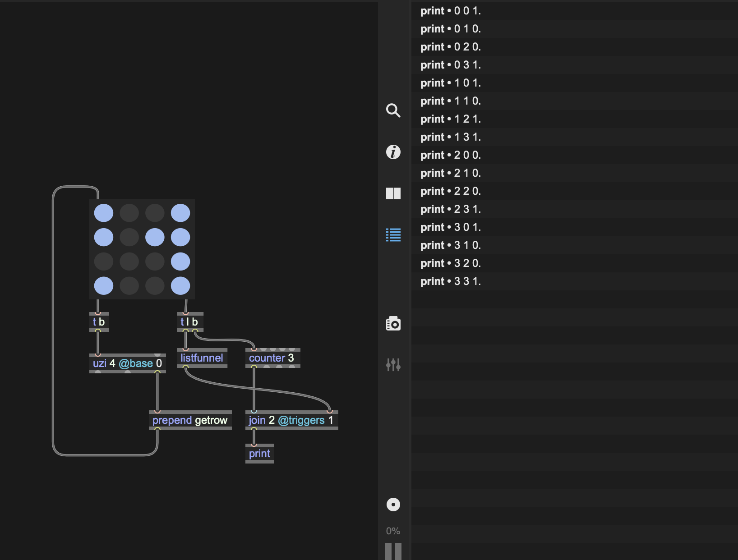Select the 'uzi 4 @base 0' object
The image size is (738, 560).
point(127,363)
